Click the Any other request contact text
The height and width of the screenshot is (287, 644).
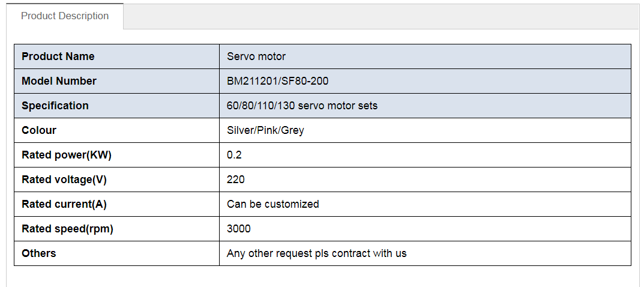pos(316,253)
